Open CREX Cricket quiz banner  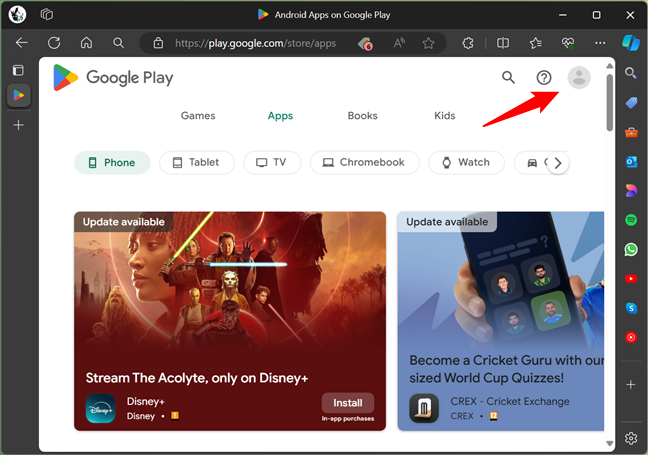pyautogui.click(x=500, y=321)
